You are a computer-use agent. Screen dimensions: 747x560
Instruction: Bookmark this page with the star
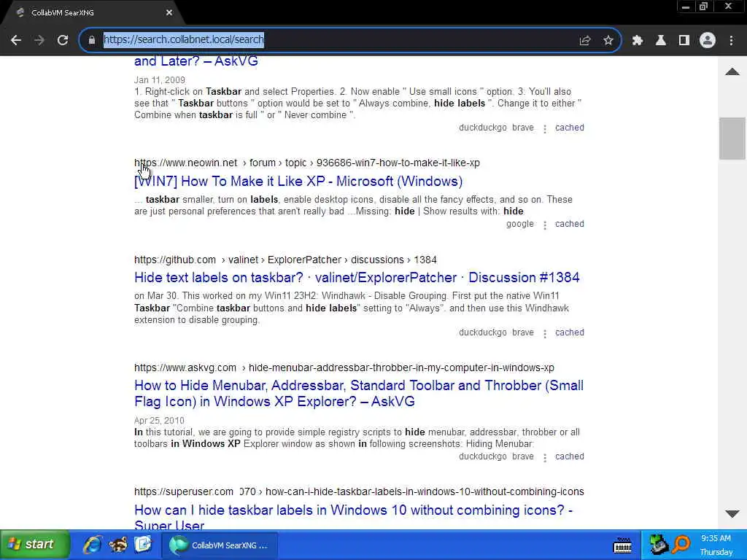[x=608, y=41]
